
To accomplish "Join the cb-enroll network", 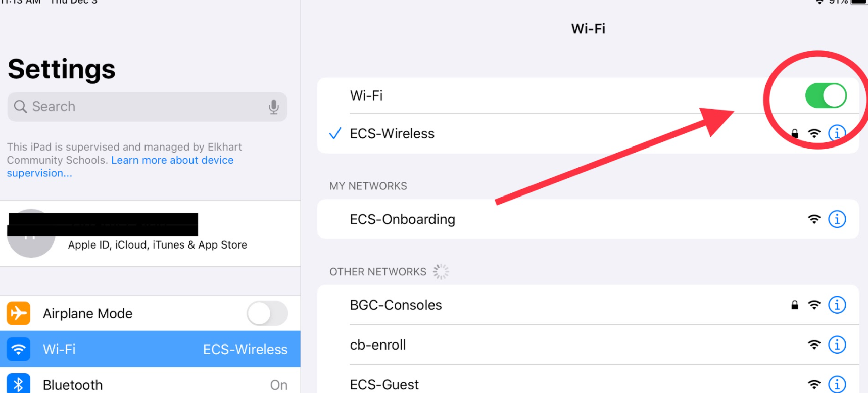I will [x=588, y=345].
